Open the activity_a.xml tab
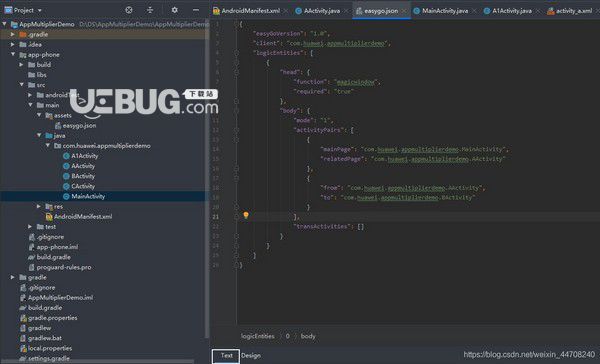The image size is (600, 364). coord(570,11)
